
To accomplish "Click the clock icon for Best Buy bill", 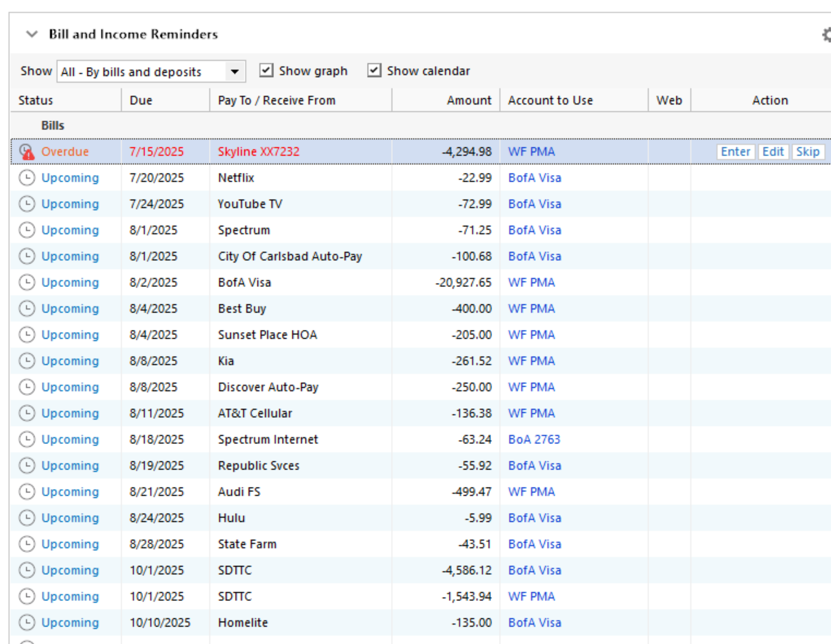I will coord(27,309).
